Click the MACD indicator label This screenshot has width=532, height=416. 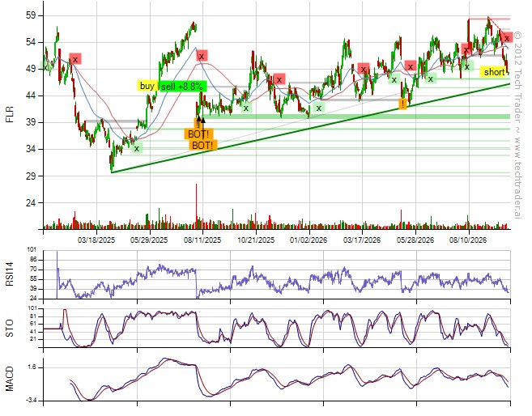[10, 379]
